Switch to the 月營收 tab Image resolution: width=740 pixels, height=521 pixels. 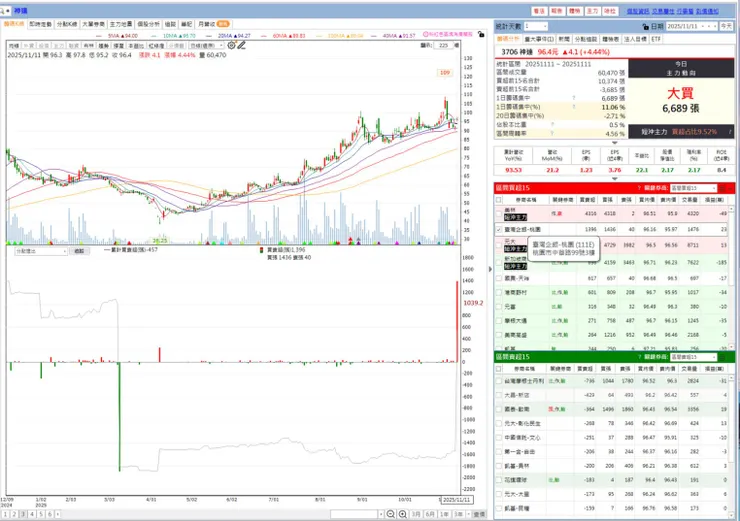pyautogui.click(x=213, y=24)
